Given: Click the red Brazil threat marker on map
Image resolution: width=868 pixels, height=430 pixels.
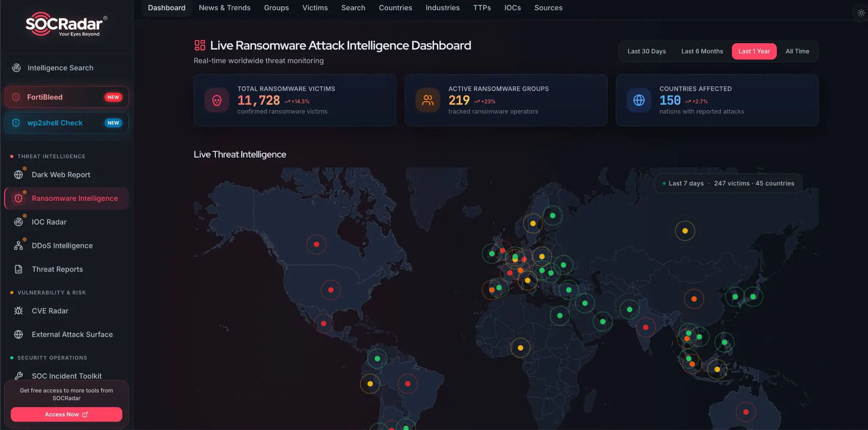Looking at the screenshot, I should point(408,384).
